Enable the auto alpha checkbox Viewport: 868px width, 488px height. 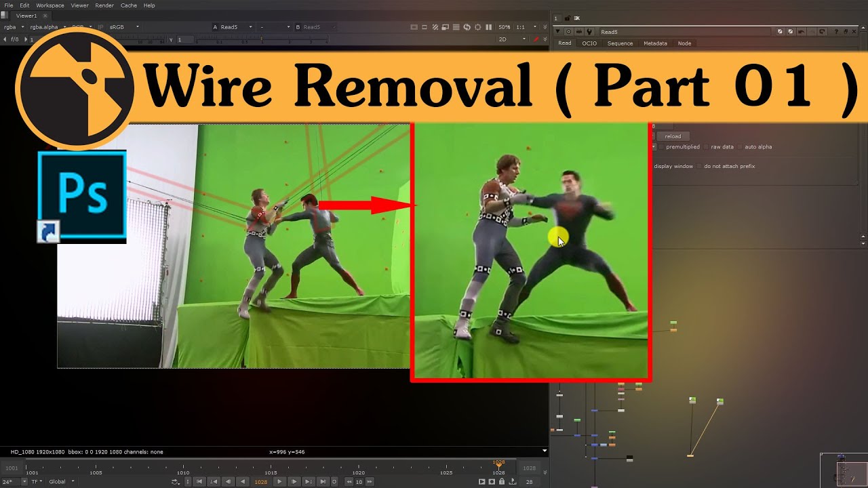tap(740, 147)
